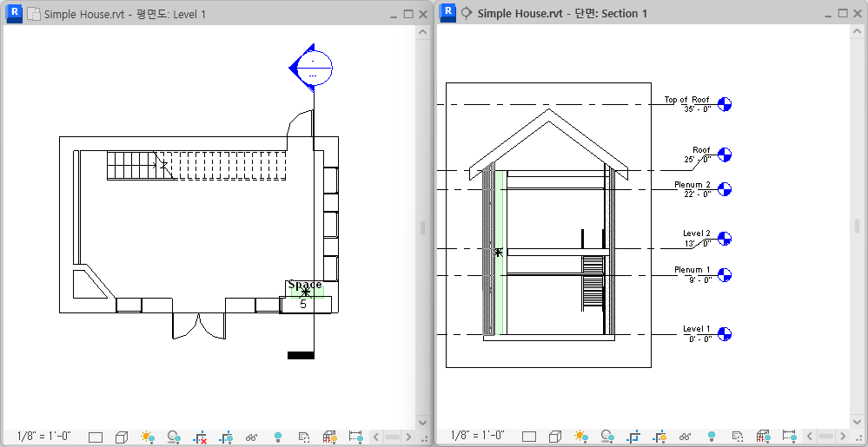Image resolution: width=868 pixels, height=447 pixels.
Task: Reveal constraints in Level 1 plan window
Action: click(x=356, y=437)
